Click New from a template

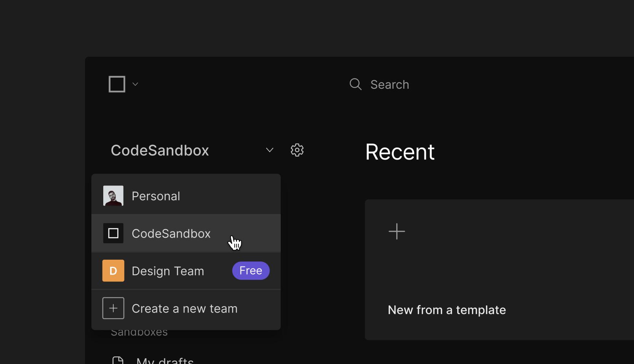pos(447,310)
